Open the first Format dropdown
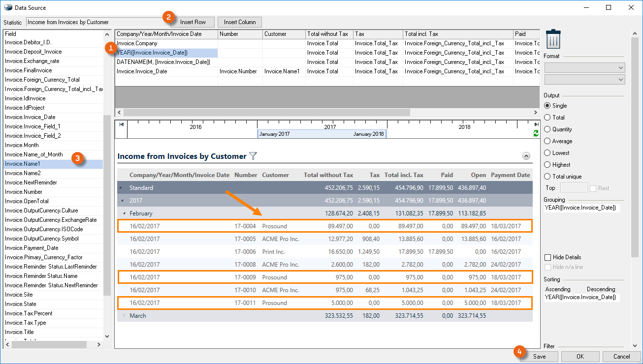Image resolution: width=643 pixels, height=364 pixels. click(584, 68)
